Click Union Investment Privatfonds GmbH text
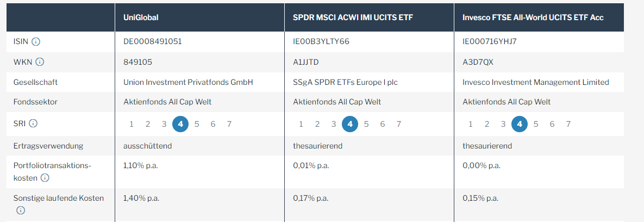This screenshot has width=644, height=222. (x=188, y=83)
